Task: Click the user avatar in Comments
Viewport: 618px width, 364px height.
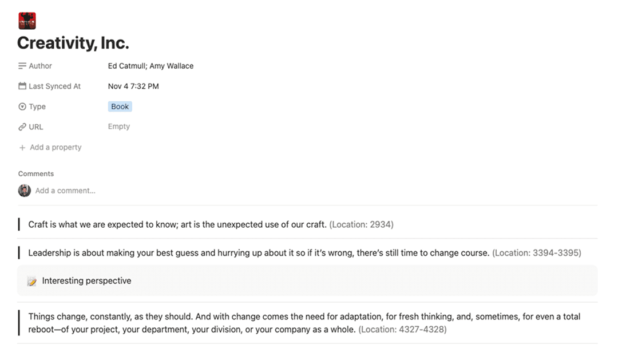Action: (24, 191)
